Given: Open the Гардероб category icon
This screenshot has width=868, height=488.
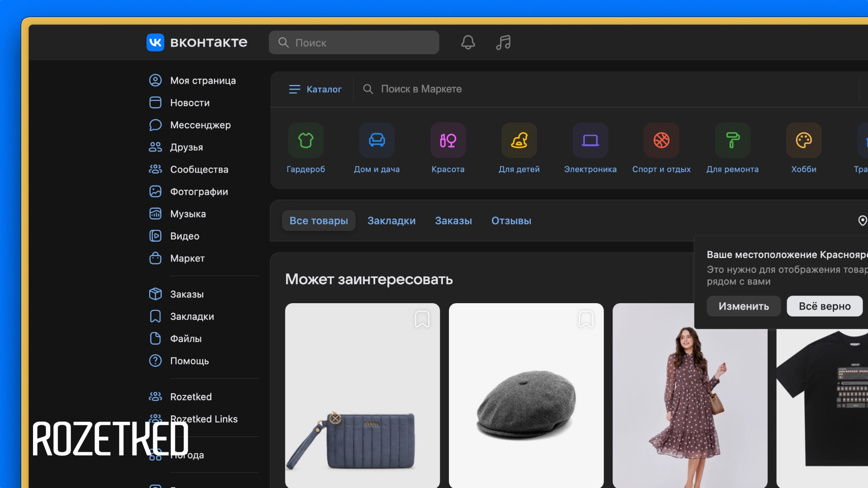Looking at the screenshot, I should pyautogui.click(x=306, y=140).
